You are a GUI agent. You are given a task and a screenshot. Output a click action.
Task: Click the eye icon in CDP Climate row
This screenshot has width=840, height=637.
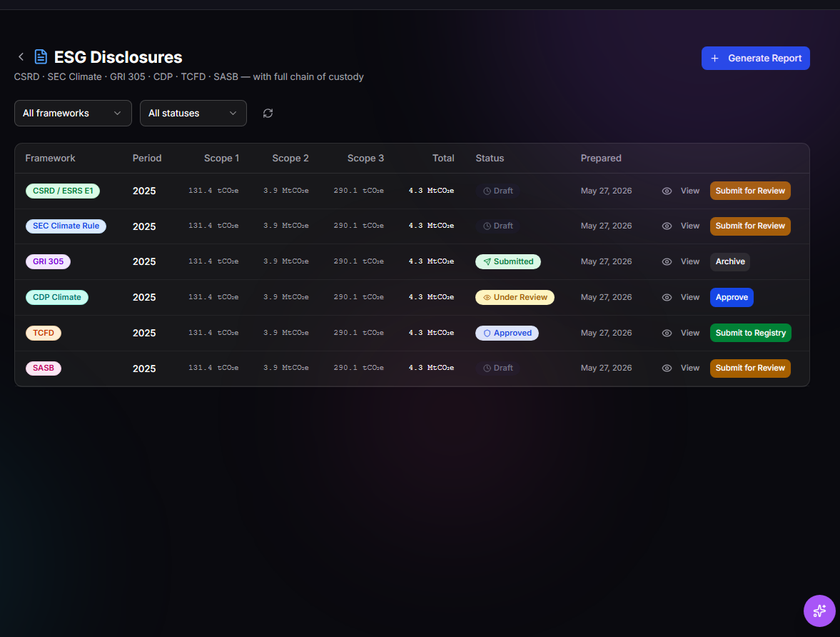[667, 297]
